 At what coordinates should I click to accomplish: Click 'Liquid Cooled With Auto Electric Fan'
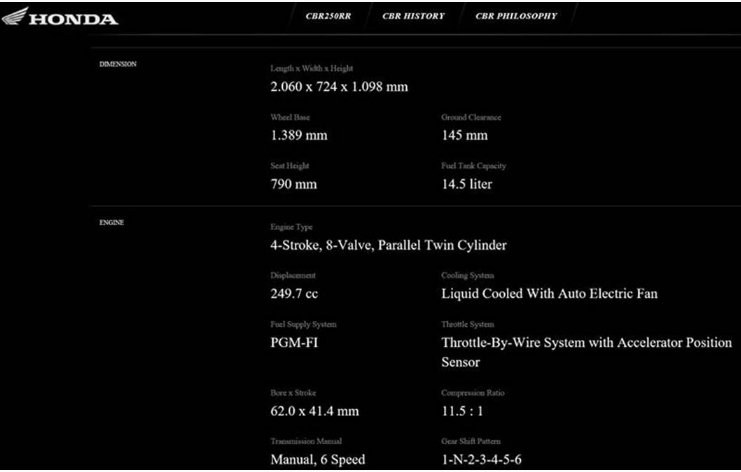pos(549,294)
